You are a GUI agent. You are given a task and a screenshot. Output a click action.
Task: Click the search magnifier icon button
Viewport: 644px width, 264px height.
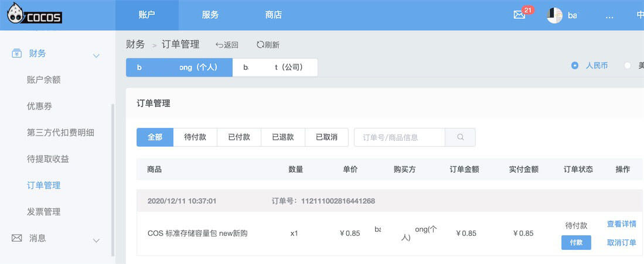[x=460, y=137]
